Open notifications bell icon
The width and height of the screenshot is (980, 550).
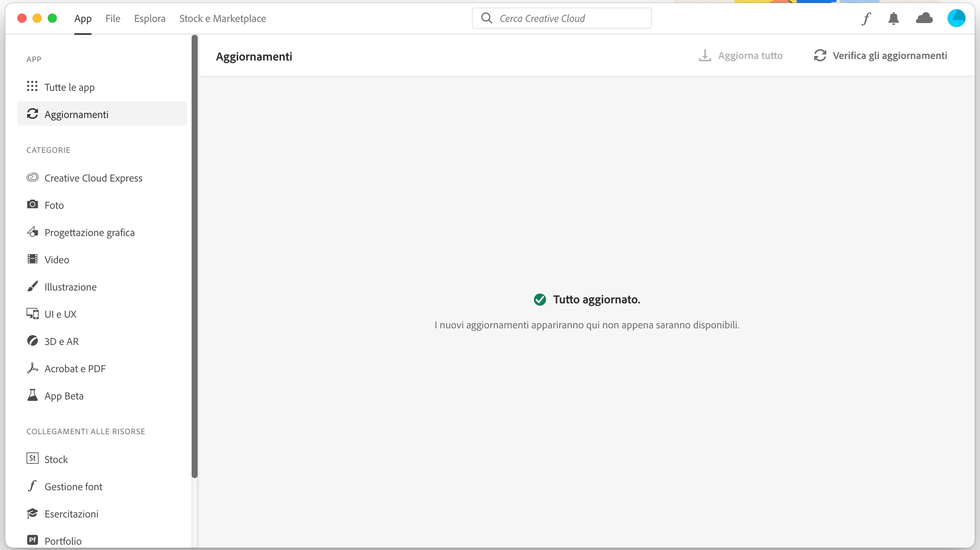pos(893,18)
